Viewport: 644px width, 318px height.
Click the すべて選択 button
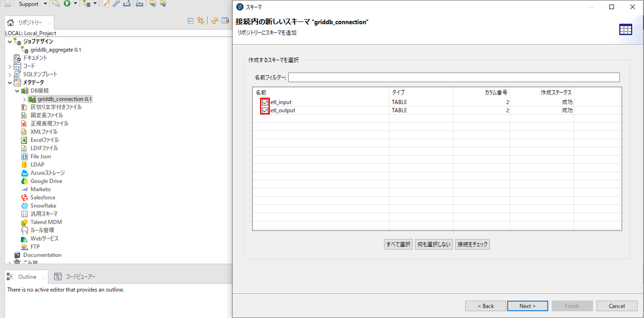pyautogui.click(x=398, y=244)
